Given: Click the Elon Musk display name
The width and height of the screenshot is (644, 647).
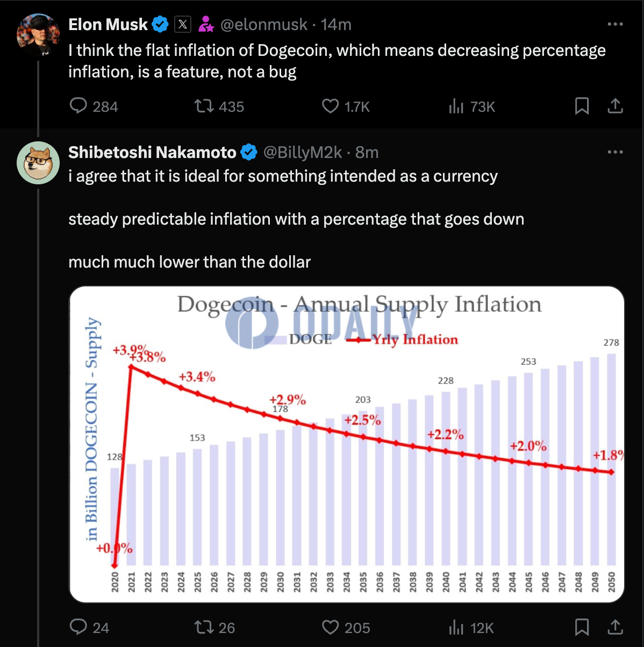Looking at the screenshot, I should 108,24.
